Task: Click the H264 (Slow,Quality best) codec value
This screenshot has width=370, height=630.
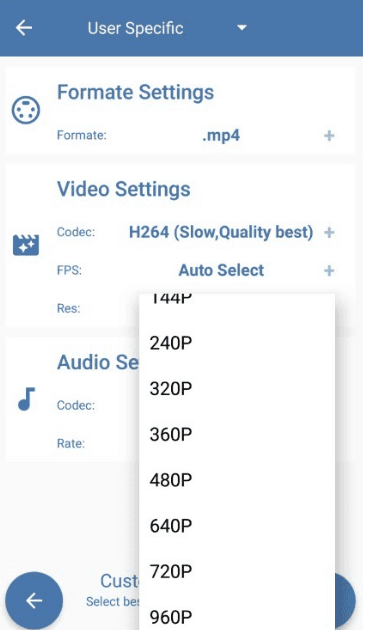Action: point(221,232)
